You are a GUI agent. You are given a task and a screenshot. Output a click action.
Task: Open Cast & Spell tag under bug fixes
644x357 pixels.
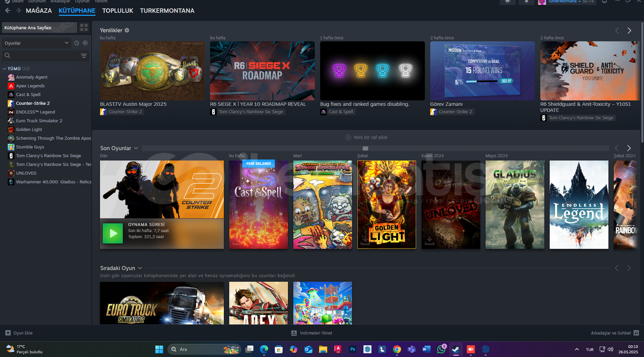click(x=338, y=112)
